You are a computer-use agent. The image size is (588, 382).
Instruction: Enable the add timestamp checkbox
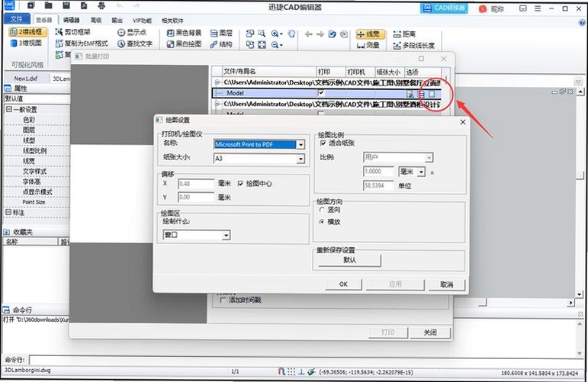[x=223, y=300]
